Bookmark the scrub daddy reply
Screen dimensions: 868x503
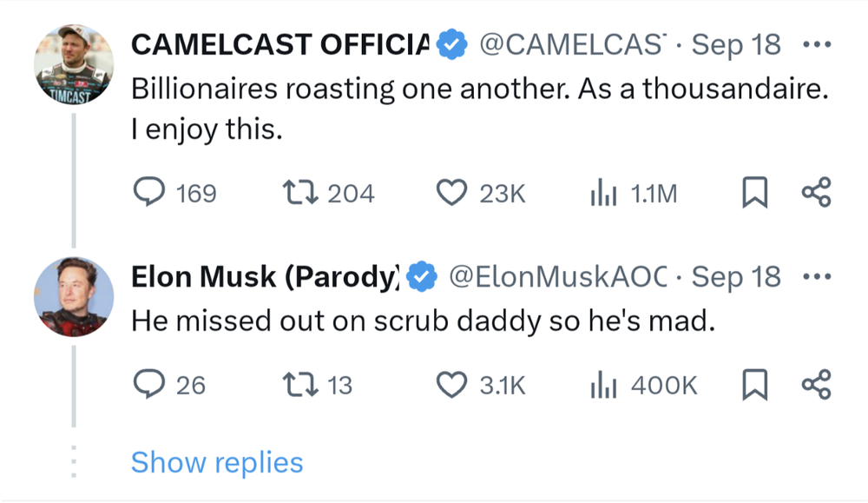(x=755, y=385)
